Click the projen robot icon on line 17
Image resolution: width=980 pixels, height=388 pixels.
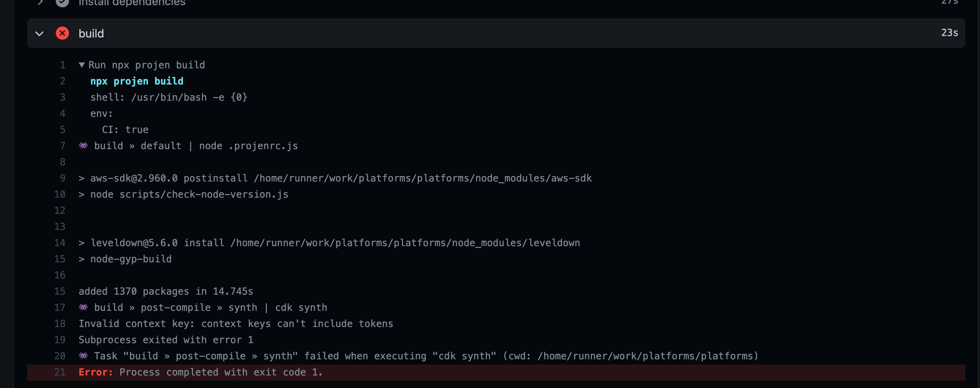pos(82,307)
